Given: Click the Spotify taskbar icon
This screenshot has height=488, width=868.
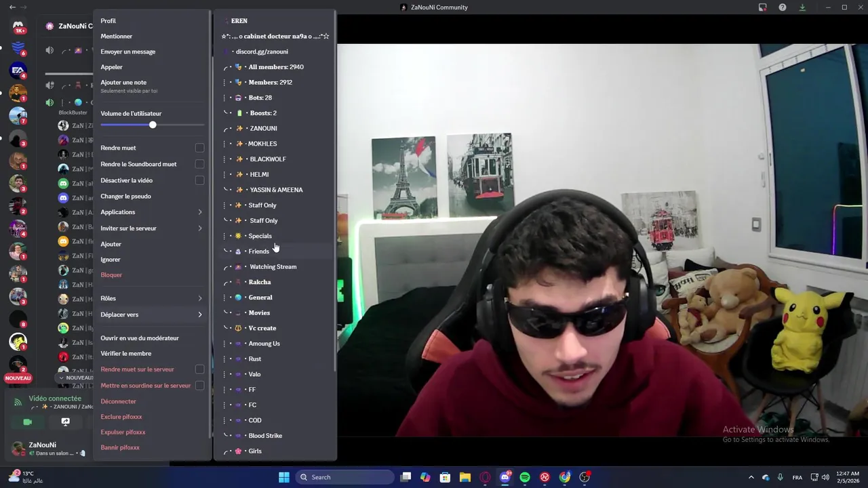Looking at the screenshot, I should [x=525, y=477].
